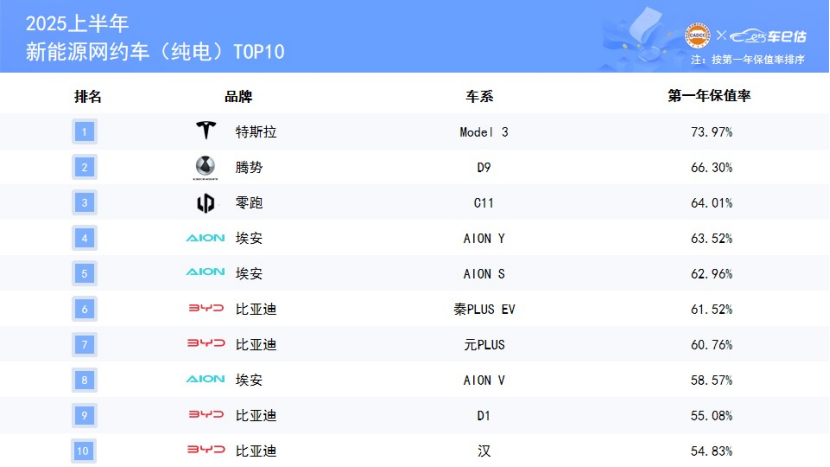Select the rank 1 number badge
Viewport: 830px width, 467px height.
[85, 131]
